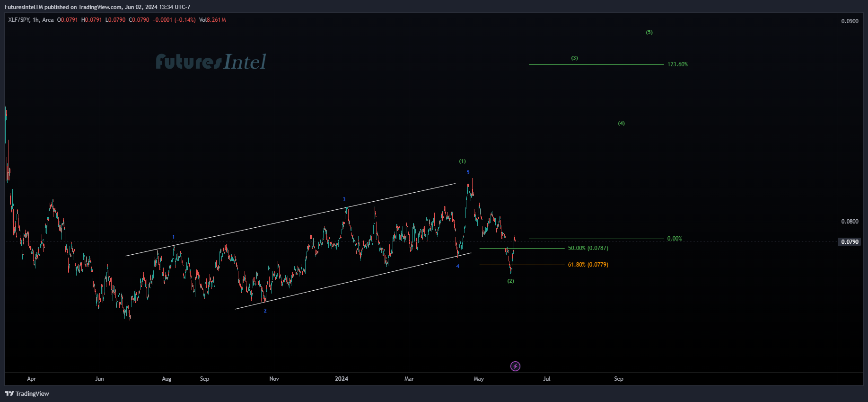The height and width of the screenshot is (402, 868).
Task: Select the green wave label (1)
Action: coord(462,161)
